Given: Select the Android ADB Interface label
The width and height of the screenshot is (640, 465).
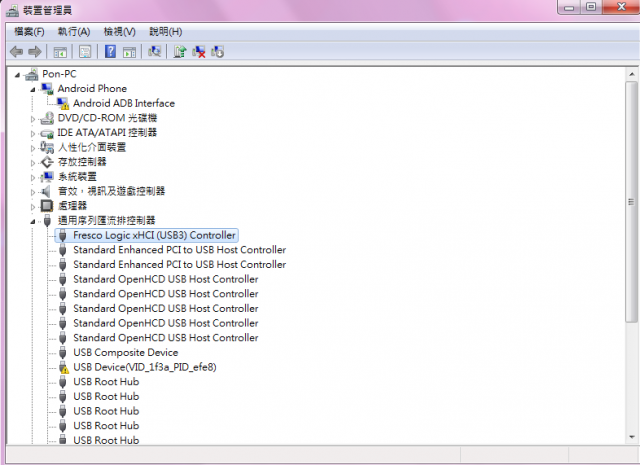Looking at the screenshot, I should [x=124, y=103].
